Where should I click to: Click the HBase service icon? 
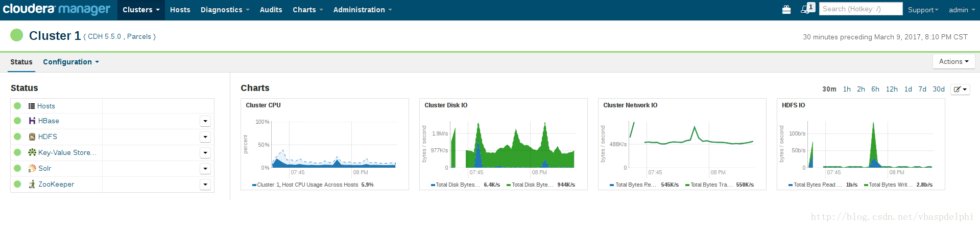pyautogui.click(x=32, y=121)
